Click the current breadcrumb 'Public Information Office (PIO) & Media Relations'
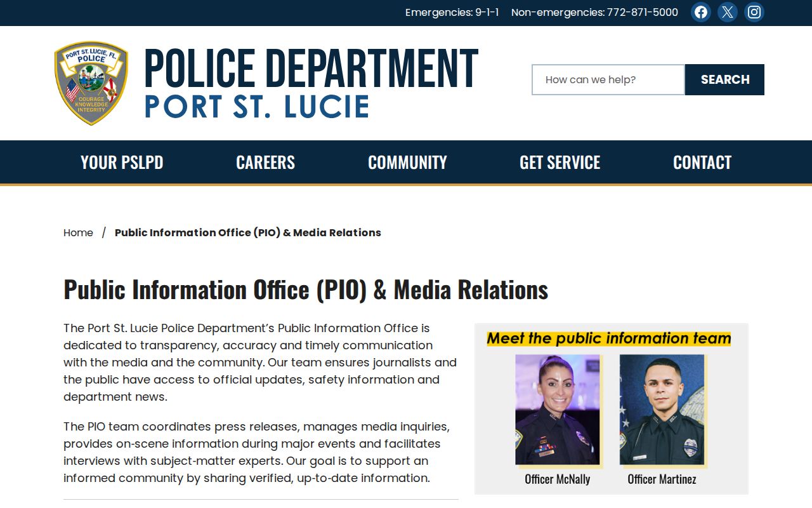This screenshot has width=812, height=508. click(x=248, y=233)
